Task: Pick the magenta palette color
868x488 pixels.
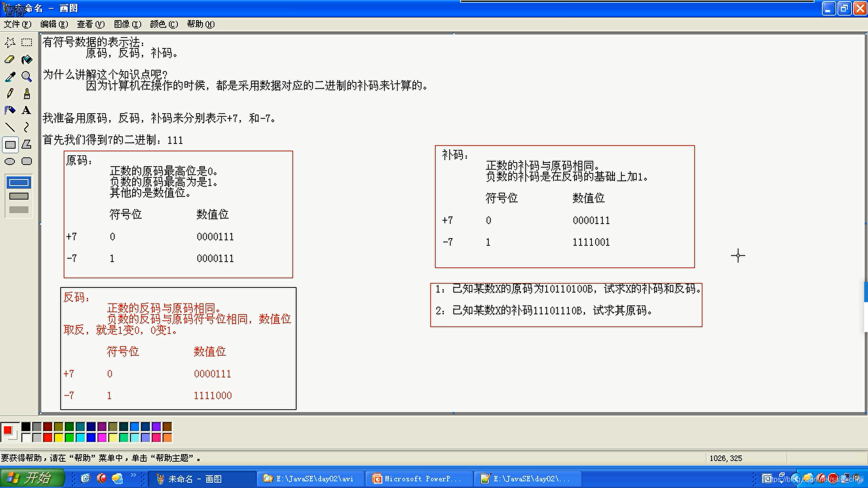Action: (102, 437)
